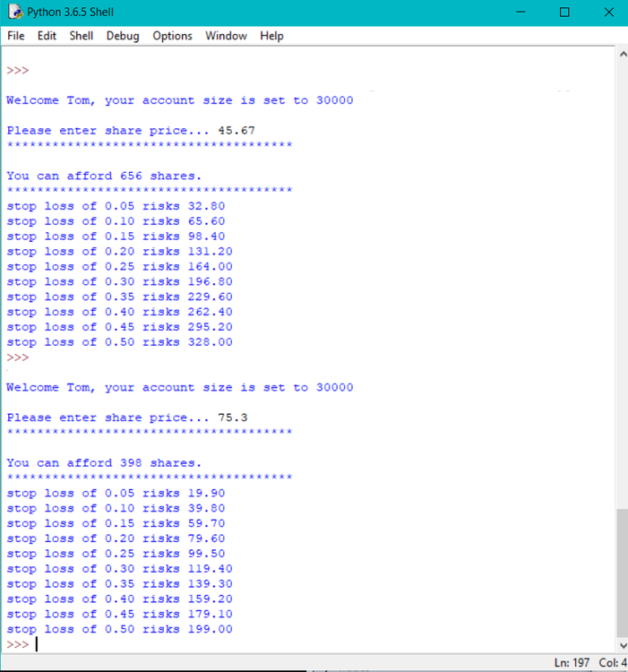628x672 pixels.
Task: Click the line 'stop loss of 0.25 risks 99.50'
Action: click(116, 554)
